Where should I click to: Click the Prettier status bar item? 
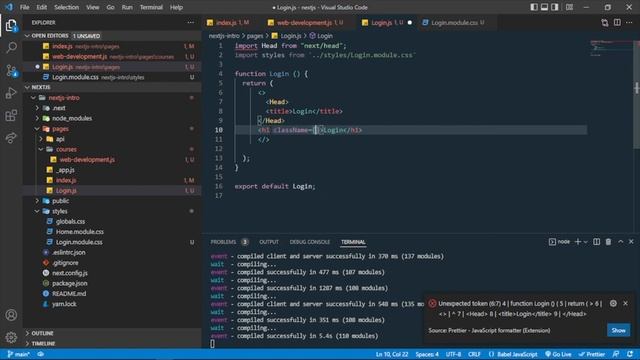pos(591,354)
